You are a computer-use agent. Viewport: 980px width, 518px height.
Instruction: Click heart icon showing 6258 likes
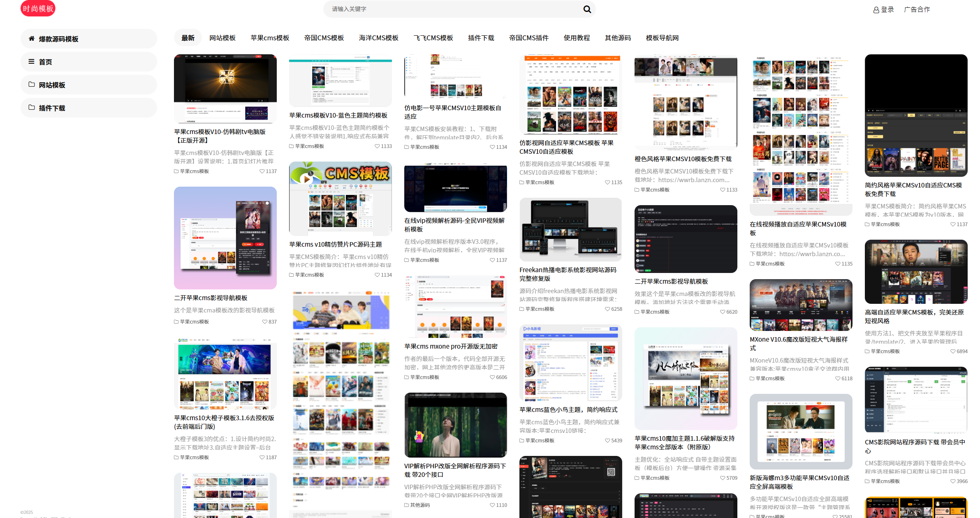click(607, 309)
